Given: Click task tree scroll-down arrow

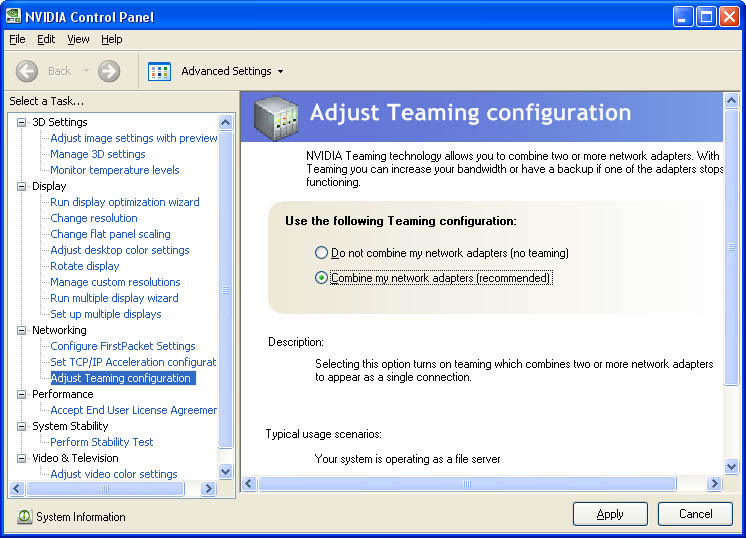Looking at the screenshot, I should click(x=226, y=472).
